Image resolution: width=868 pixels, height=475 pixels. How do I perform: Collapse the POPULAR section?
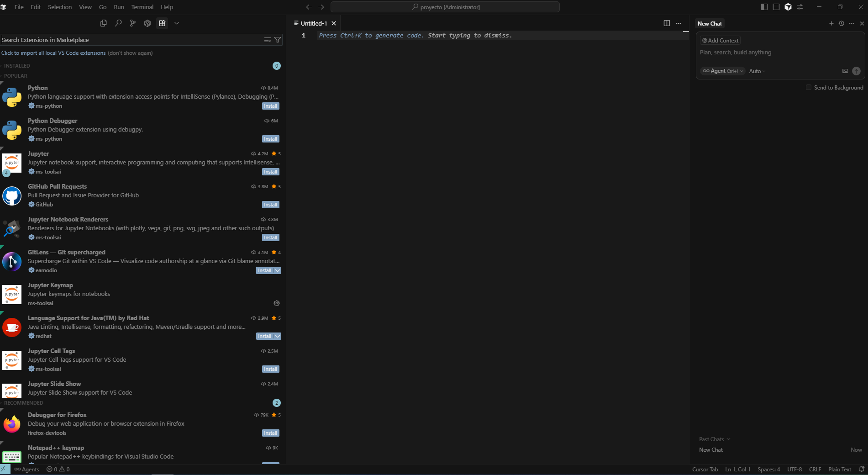pyautogui.click(x=16, y=76)
